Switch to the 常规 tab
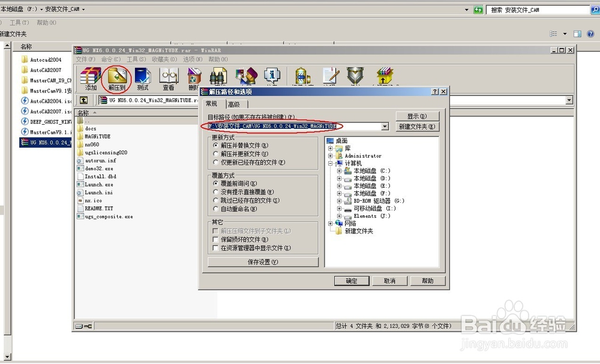The image size is (600, 364). [x=212, y=104]
